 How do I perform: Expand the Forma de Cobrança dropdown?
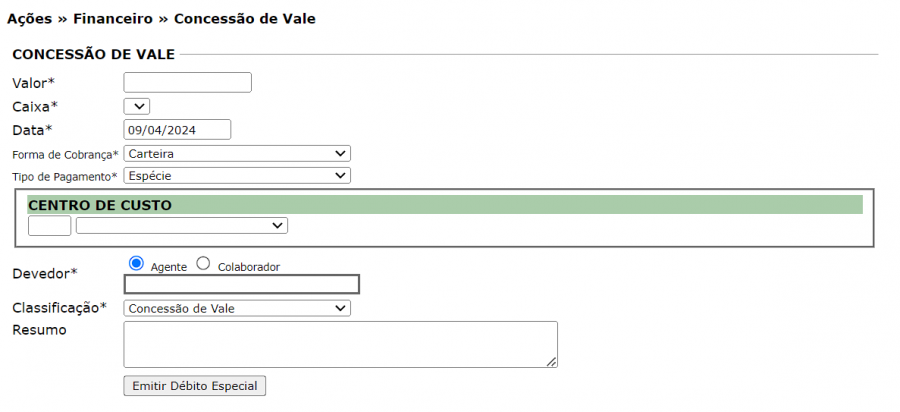click(x=237, y=153)
